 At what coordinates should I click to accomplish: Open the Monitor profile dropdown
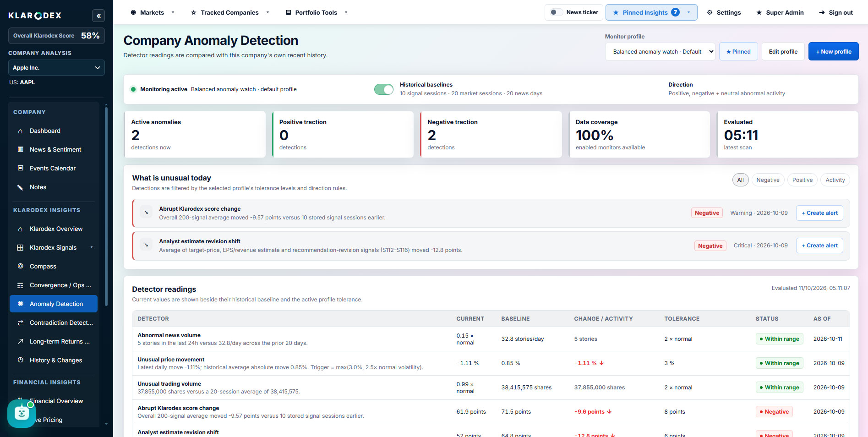[660, 52]
